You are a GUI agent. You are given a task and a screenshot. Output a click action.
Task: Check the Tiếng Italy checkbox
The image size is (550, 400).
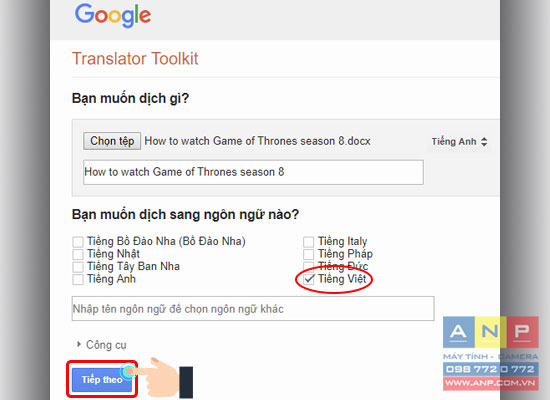click(x=308, y=242)
